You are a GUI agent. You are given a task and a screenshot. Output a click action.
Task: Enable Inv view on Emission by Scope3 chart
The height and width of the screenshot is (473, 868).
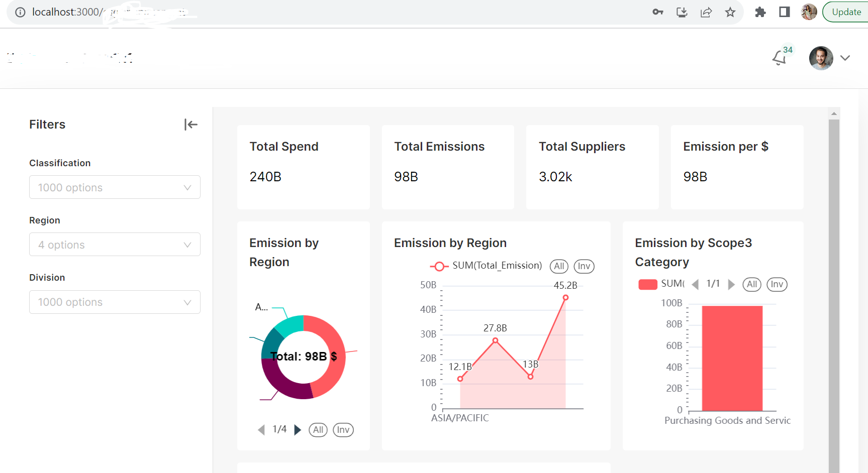[x=777, y=284]
